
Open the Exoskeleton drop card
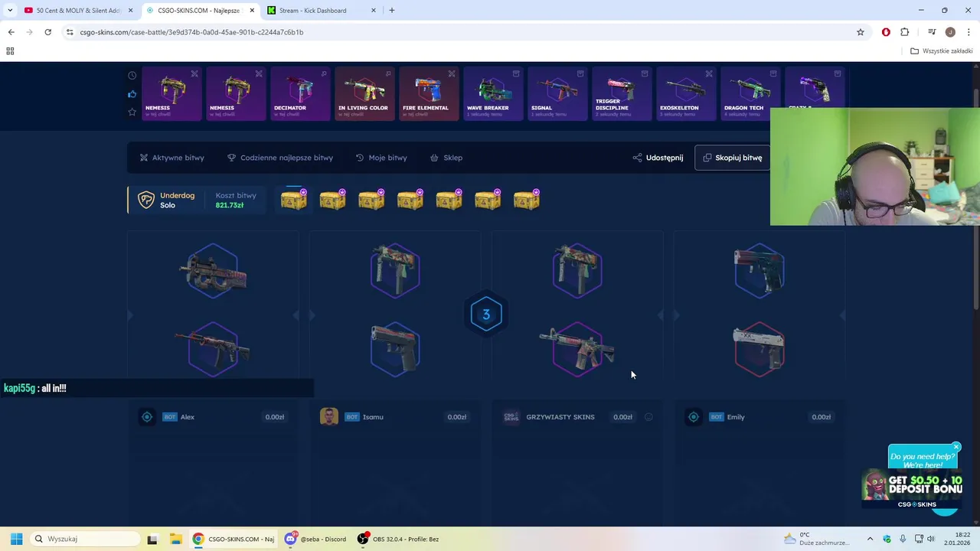686,94
